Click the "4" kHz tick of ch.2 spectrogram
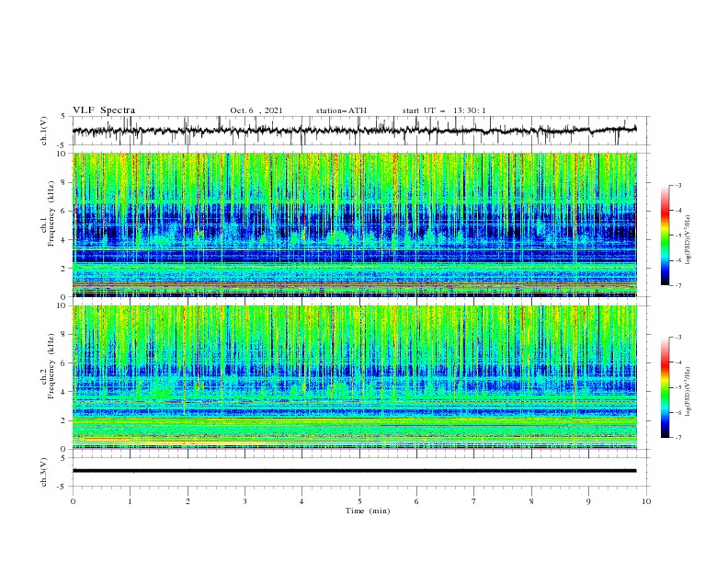Image resolution: width=728 pixels, height=563 pixels. (x=65, y=392)
